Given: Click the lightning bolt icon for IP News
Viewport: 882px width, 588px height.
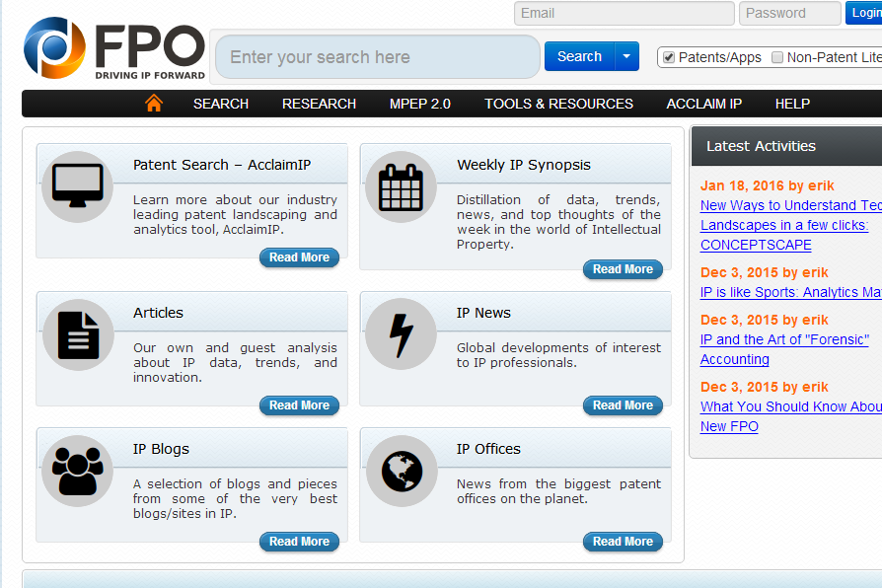Looking at the screenshot, I should click(402, 334).
